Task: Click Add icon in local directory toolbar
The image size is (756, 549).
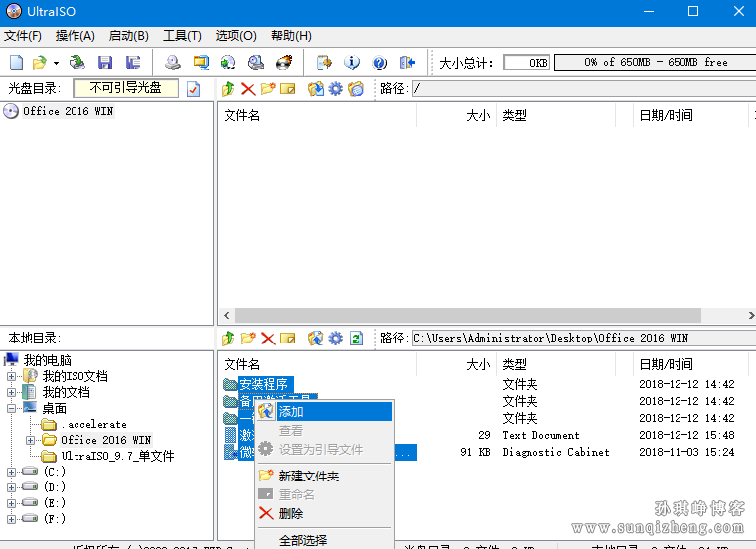Action: click(x=315, y=339)
